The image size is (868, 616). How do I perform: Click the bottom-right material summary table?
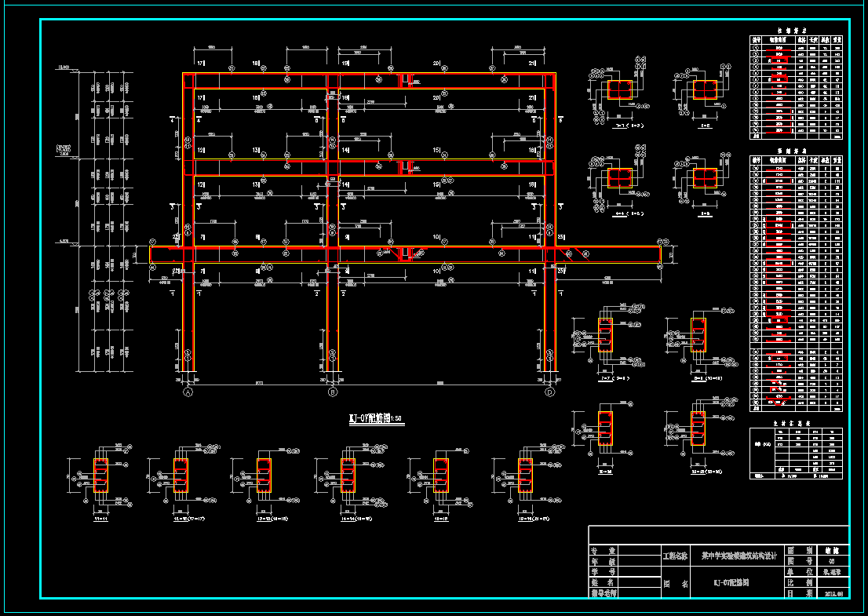pos(797,453)
